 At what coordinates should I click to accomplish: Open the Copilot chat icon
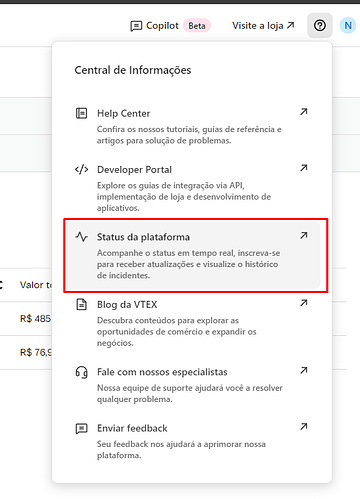(x=136, y=26)
